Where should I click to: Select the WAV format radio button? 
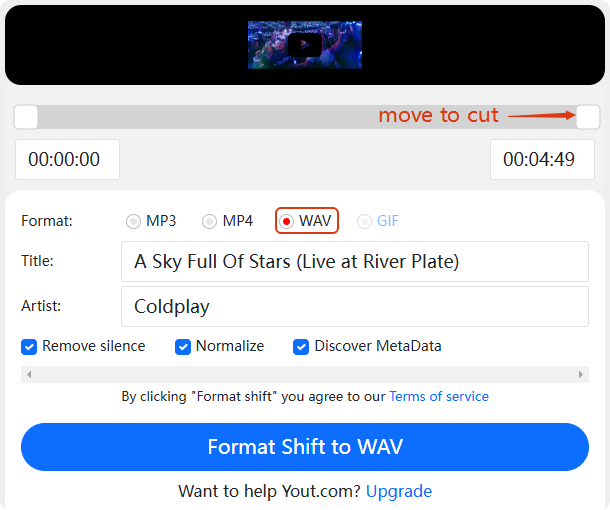287,221
